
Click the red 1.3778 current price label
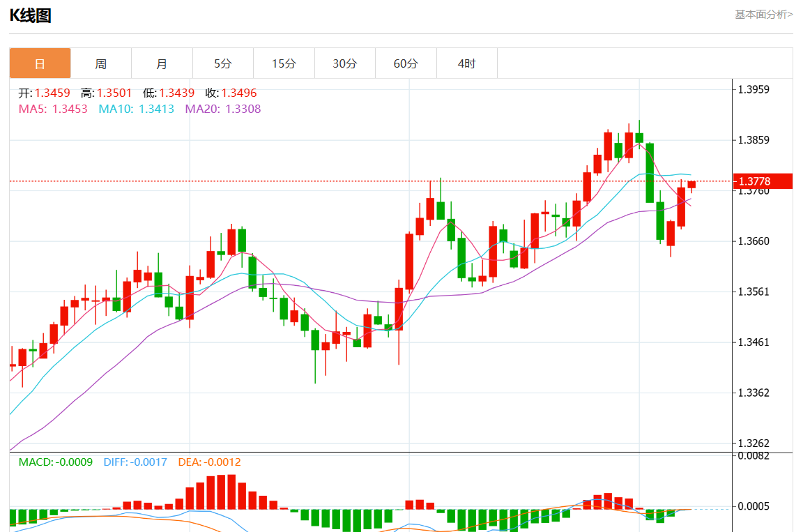pos(763,181)
